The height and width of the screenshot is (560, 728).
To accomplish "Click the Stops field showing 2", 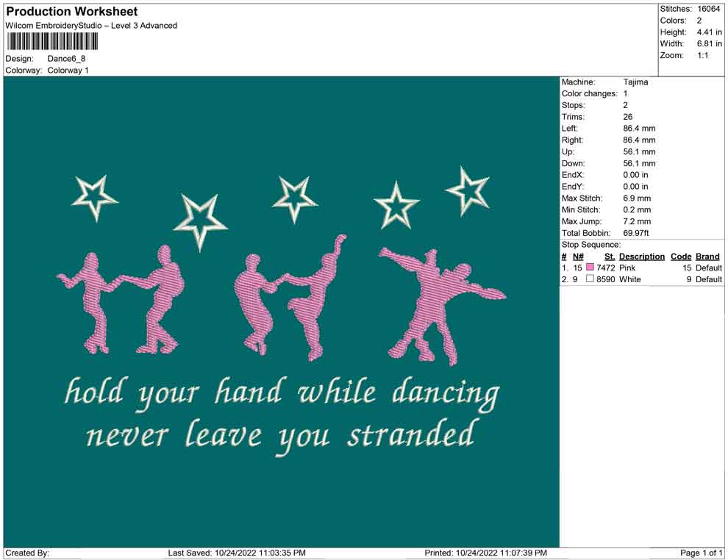I will [x=621, y=105].
